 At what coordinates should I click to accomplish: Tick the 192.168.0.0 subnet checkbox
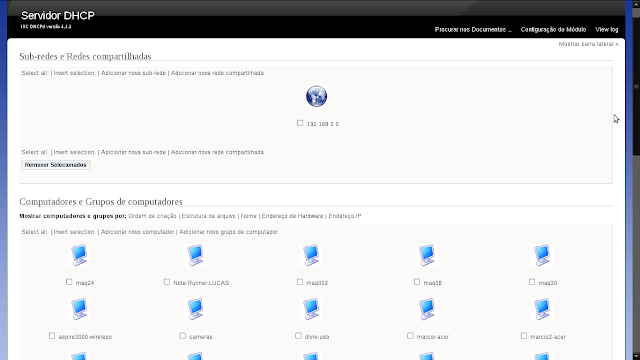coord(300,123)
